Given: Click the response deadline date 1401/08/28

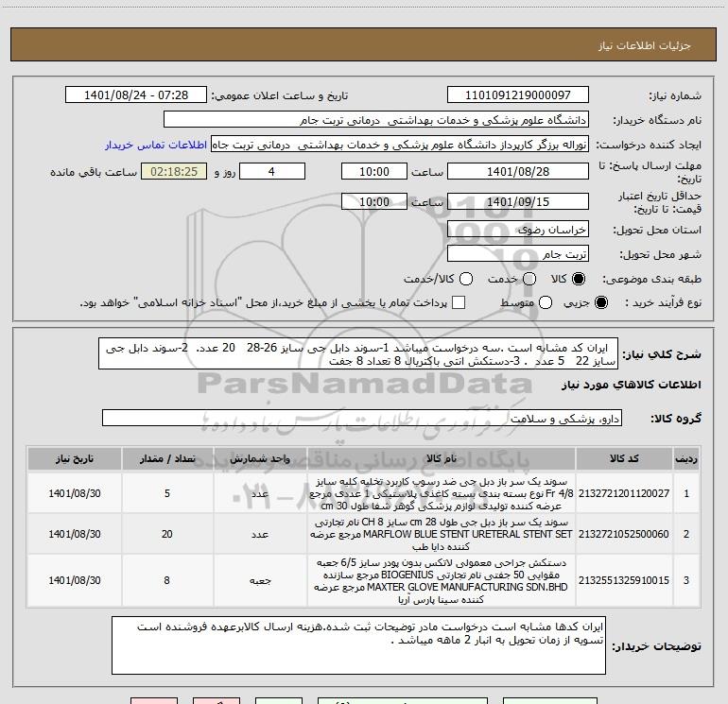Looking at the screenshot, I should coord(518,171).
